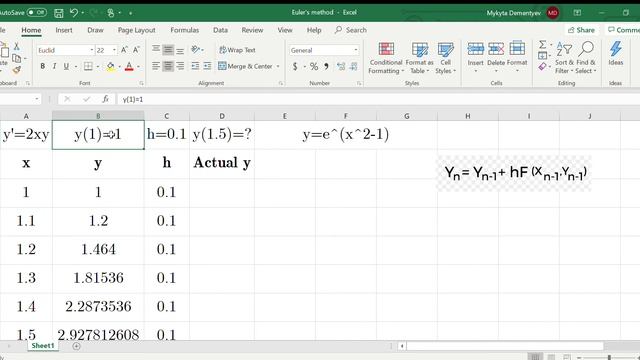The image size is (640, 360).
Task: Switch to the Review tab
Action: pyautogui.click(x=252, y=30)
